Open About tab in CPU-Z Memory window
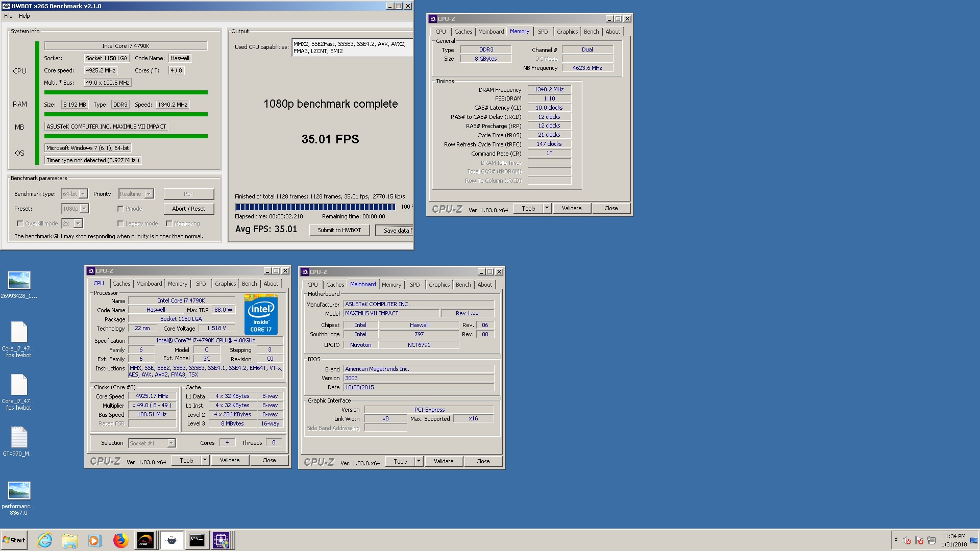 (x=612, y=32)
